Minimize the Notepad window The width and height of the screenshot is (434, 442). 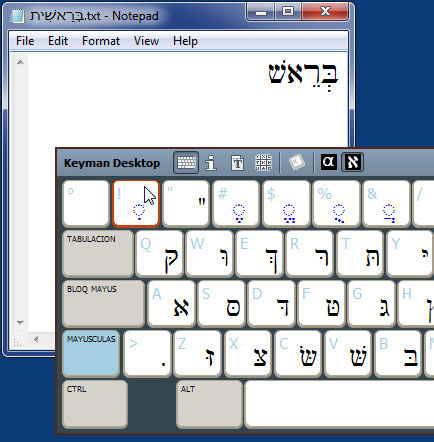point(261,12)
